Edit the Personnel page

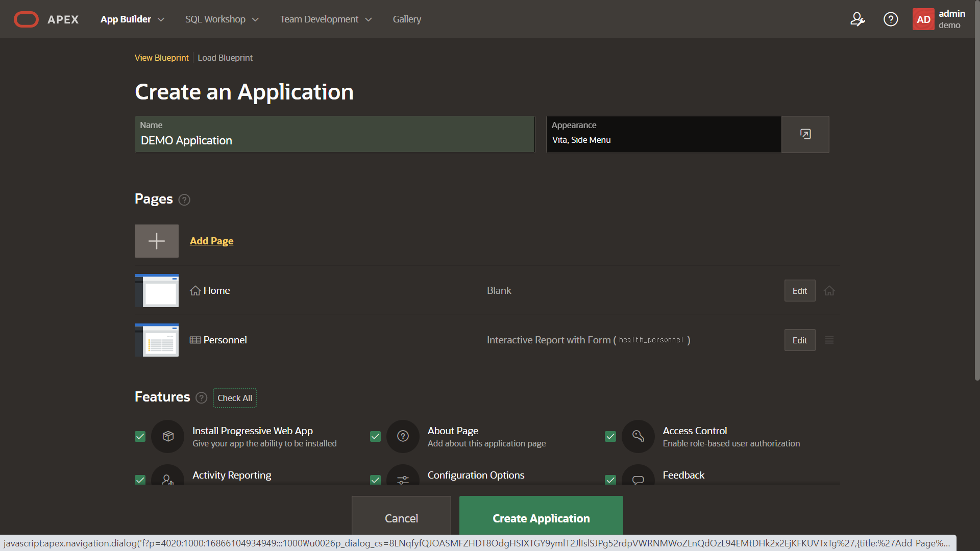[x=800, y=340]
